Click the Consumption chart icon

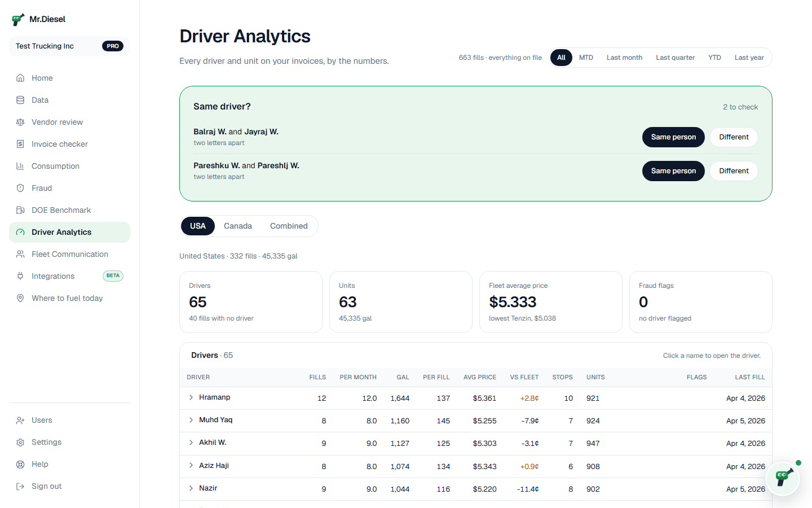(x=20, y=166)
